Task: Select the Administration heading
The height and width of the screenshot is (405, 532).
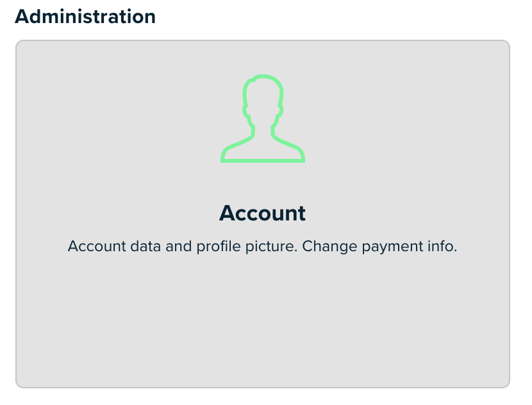Action: [x=85, y=16]
